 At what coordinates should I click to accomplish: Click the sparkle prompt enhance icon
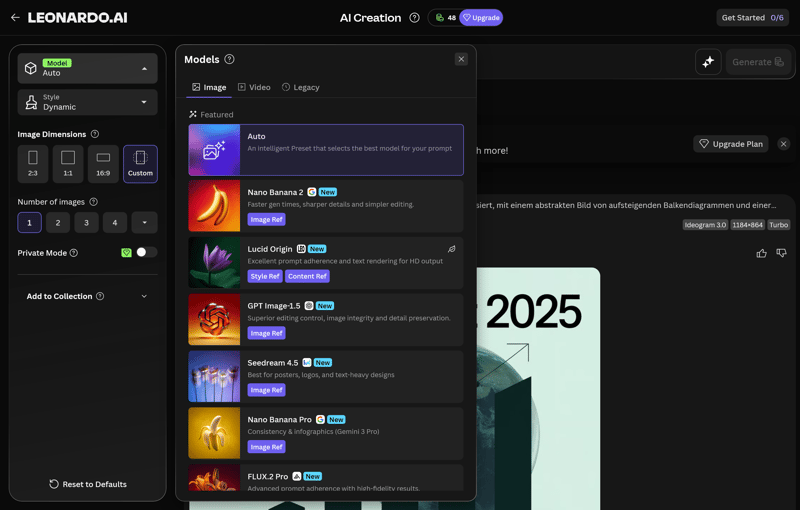coord(708,62)
